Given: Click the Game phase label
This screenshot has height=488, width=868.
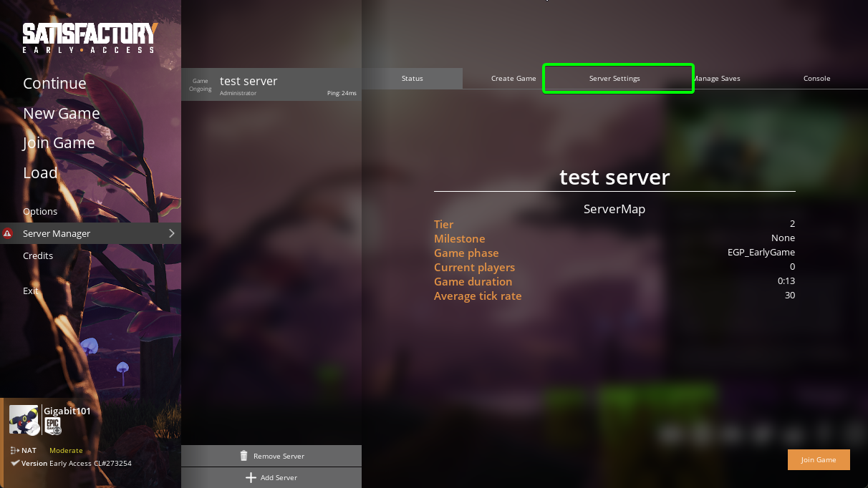Looking at the screenshot, I should [466, 253].
